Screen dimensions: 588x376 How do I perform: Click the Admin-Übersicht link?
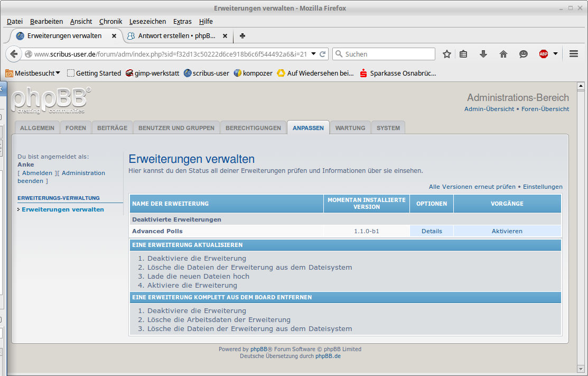(489, 109)
